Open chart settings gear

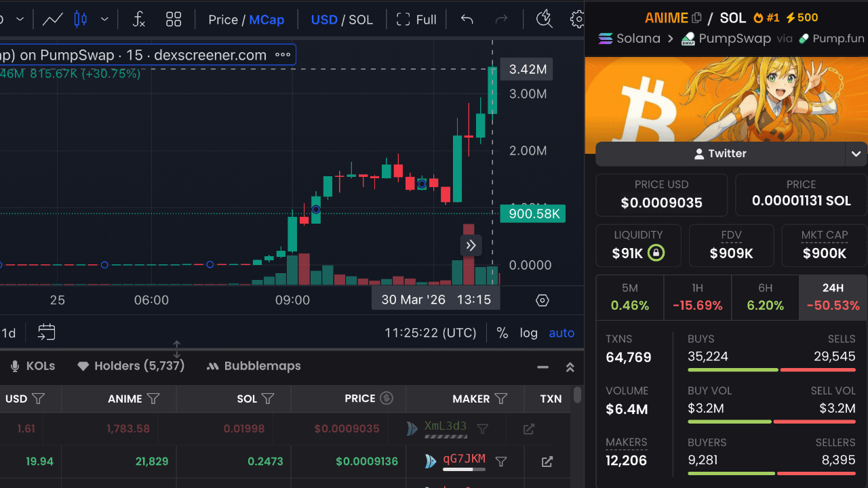click(x=577, y=20)
